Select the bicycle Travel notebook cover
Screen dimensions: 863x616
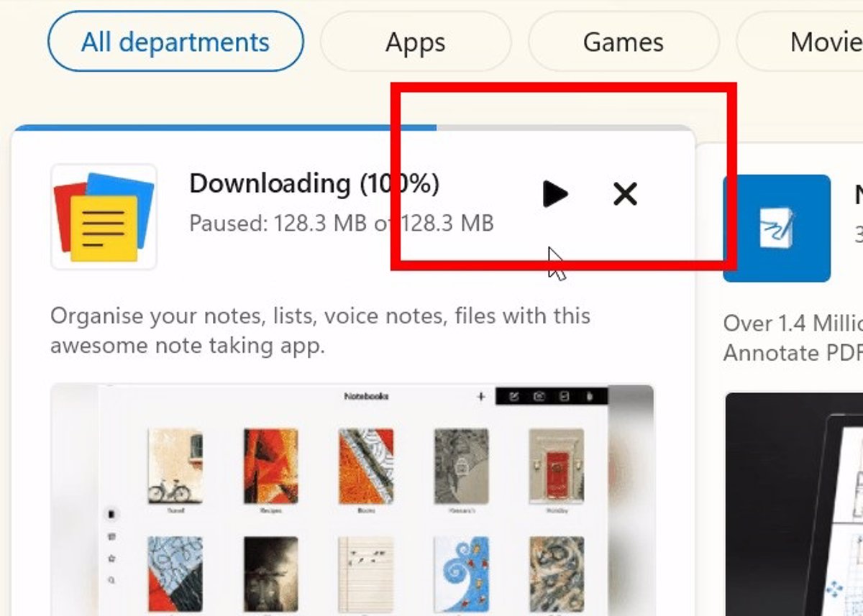tap(175, 466)
